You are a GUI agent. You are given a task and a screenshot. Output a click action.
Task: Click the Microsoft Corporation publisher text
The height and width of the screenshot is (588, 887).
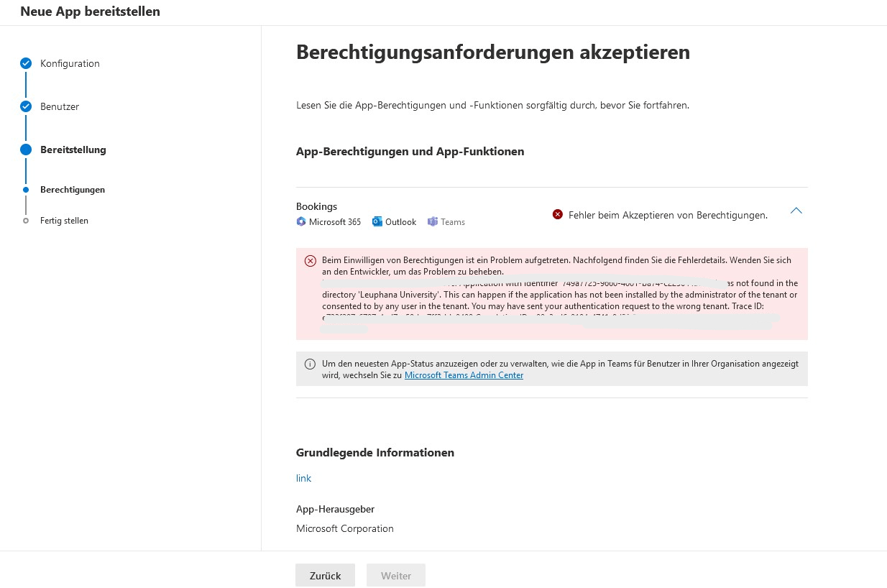[345, 528]
